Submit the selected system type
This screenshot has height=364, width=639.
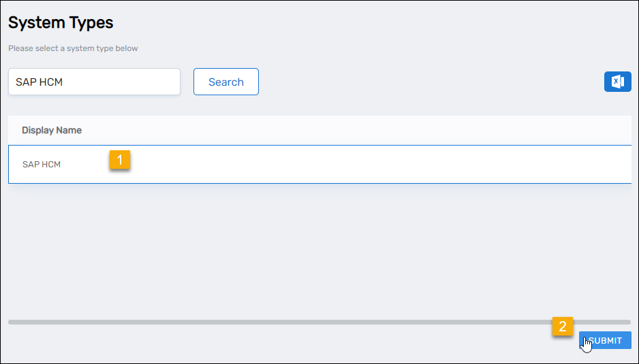(x=605, y=340)
